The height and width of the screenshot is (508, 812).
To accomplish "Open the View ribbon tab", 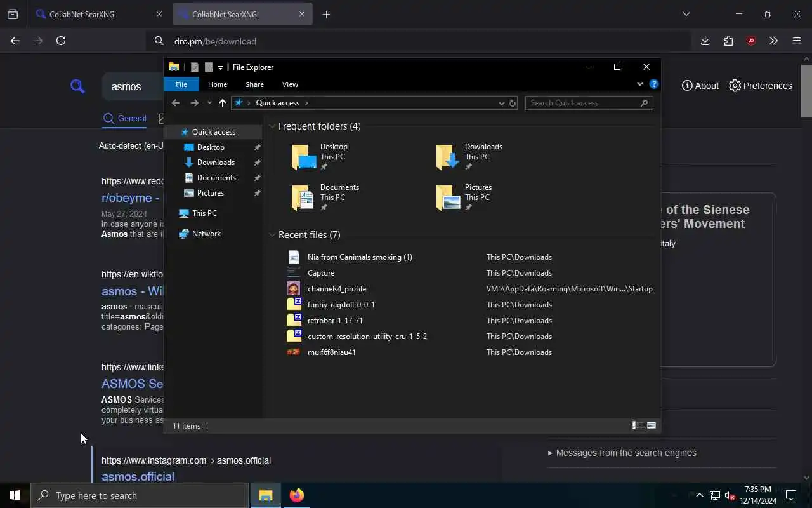I will point(290,84).
